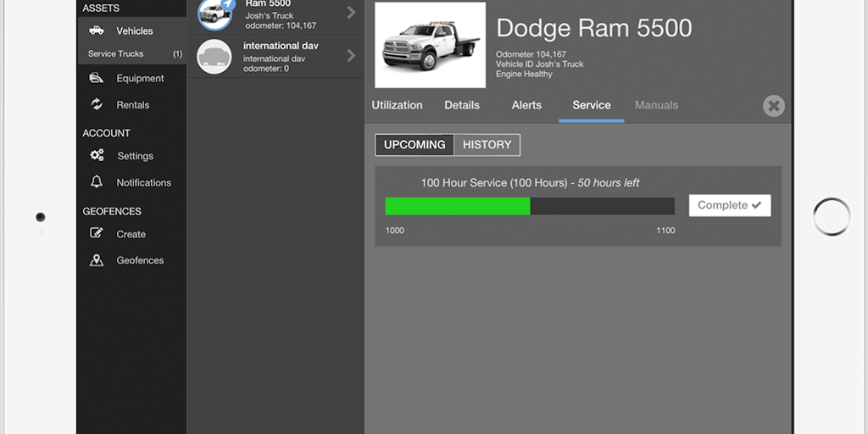Screen dimensions: 868x434
Task: Click the odometer: 0 text
Action: pyautogui.click(x=265, y=69)
